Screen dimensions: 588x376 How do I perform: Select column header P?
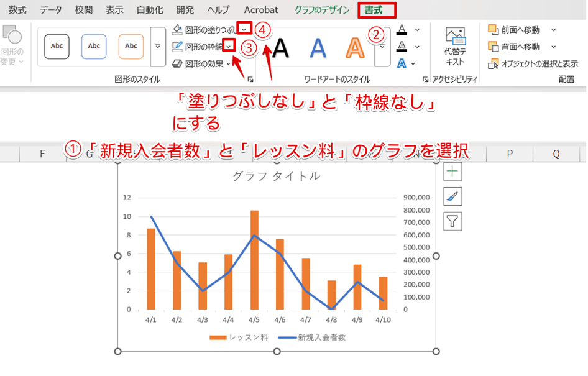(x=509, y=154)
